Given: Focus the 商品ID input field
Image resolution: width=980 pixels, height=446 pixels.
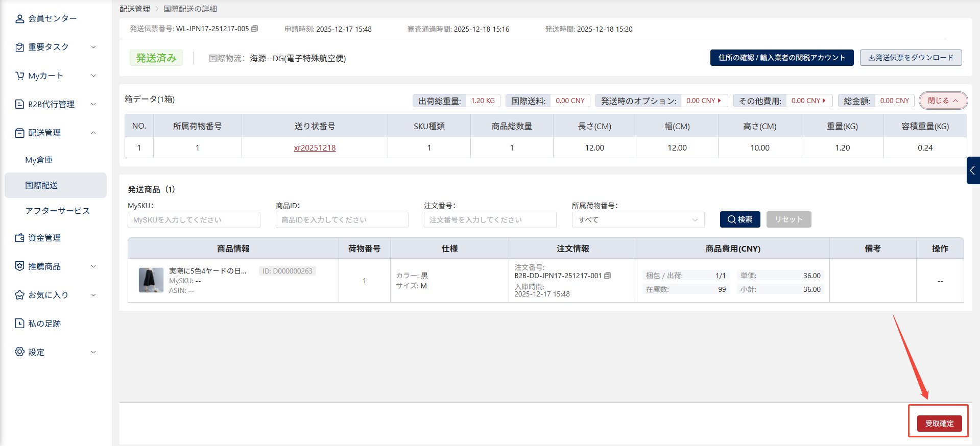Looking at the screenshot, I should pyautogui.click(x=342, y=220).
